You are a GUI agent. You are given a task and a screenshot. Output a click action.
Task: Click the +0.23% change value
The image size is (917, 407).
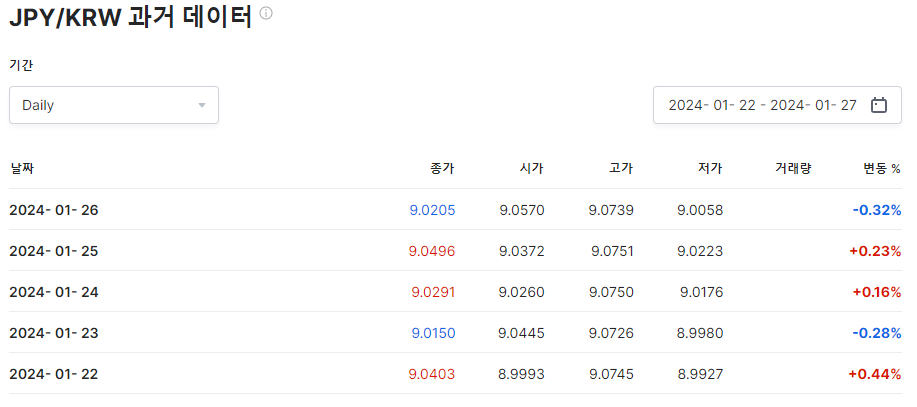pos(875,251)
